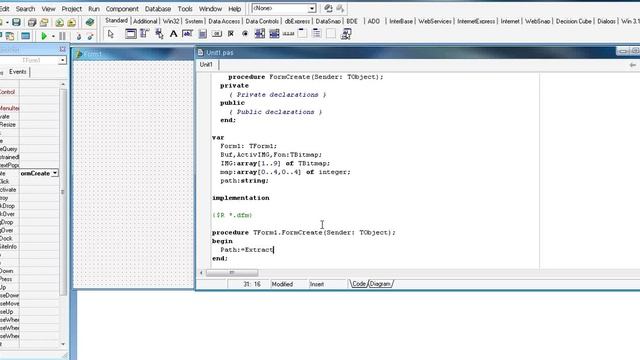
Task: Pick the CheckBox component icon
Action: tap(231, 34)
